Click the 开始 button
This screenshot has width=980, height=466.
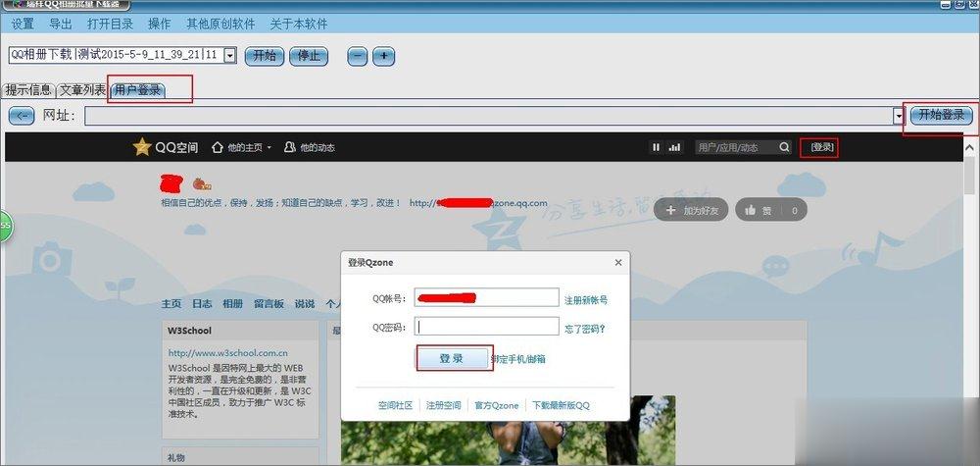click(265, 56)
